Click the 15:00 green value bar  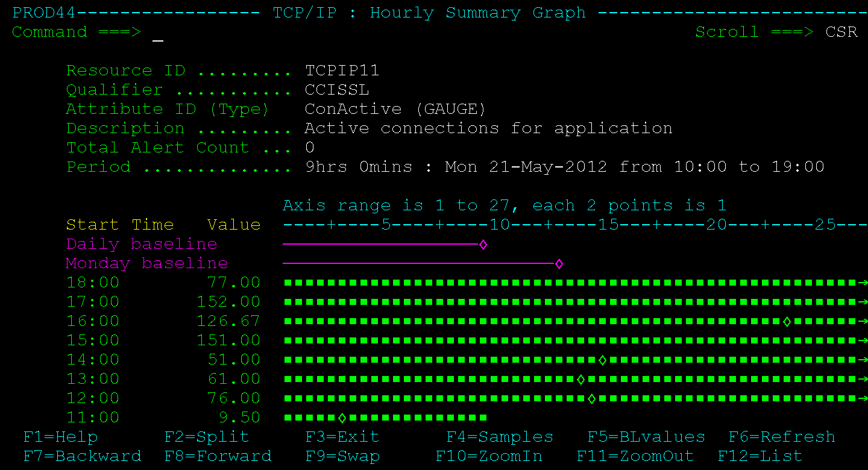click(542, 340)
